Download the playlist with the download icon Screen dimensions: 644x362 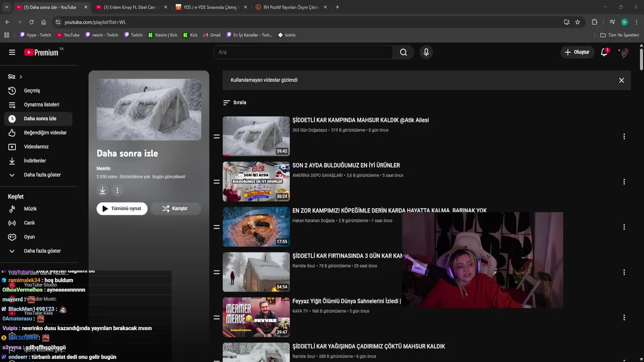[103, 191]
